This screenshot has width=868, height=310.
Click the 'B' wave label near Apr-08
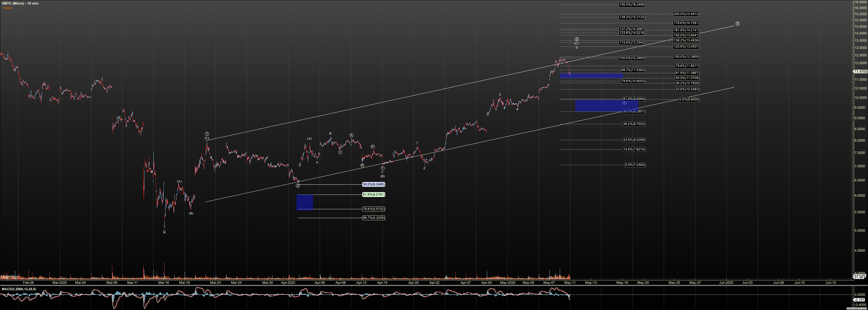331,133
